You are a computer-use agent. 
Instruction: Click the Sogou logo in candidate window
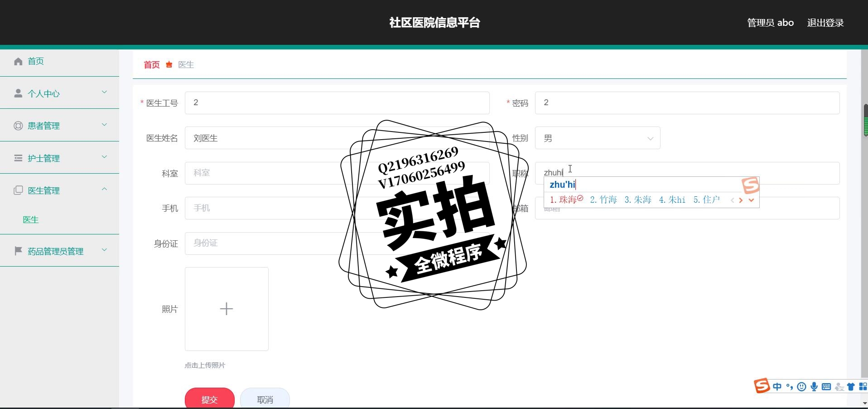click(x=750, y=185)
